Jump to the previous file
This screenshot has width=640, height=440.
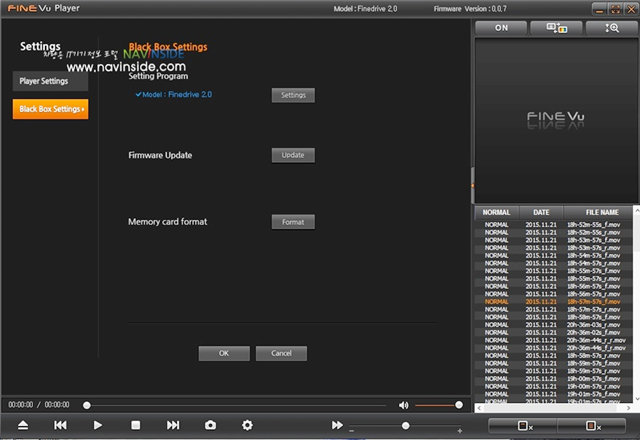click(x=60, y=425)
